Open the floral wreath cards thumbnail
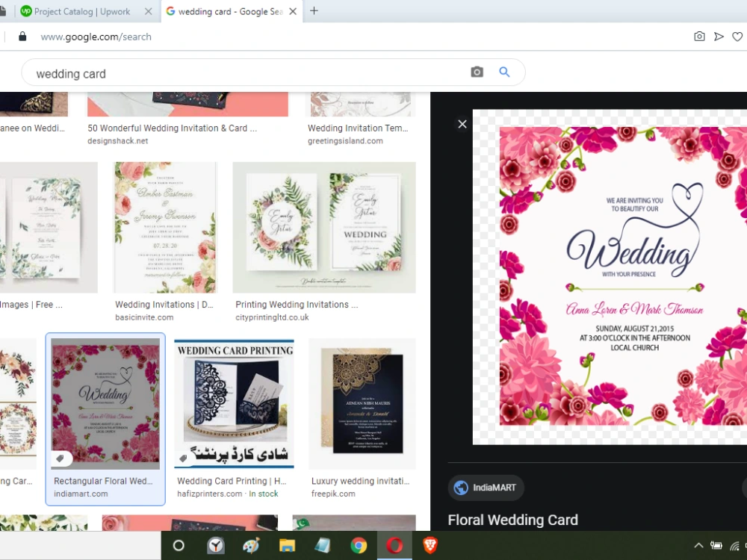 [x=18, y=403]
